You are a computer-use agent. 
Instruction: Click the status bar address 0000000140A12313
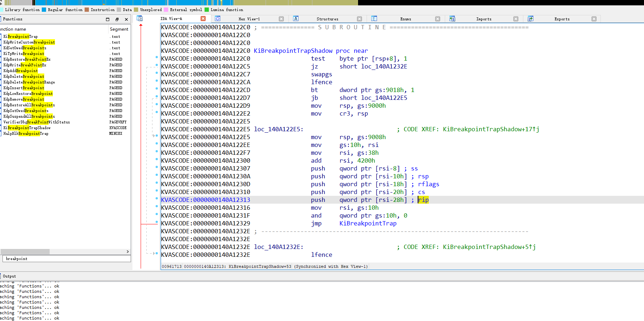point(205,266)
